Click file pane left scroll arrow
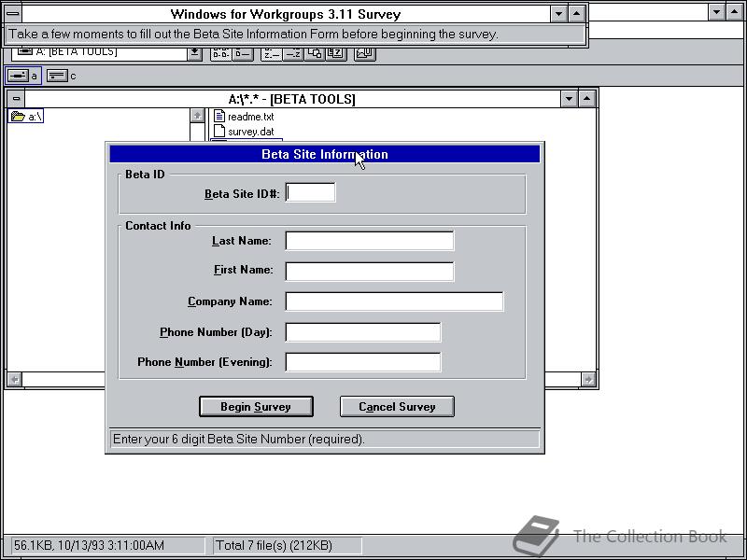The width and height of the screenshot is (747, 560). click(x=14, y=380)
